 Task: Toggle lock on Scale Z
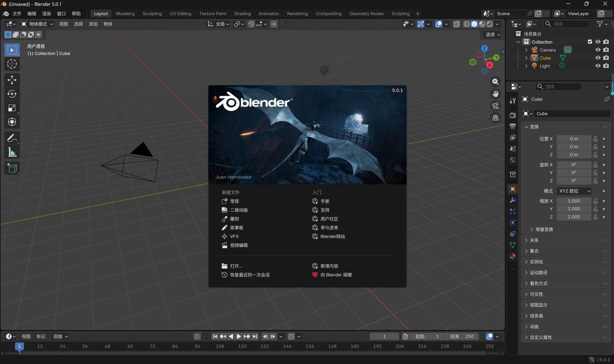tap(595, 217)
